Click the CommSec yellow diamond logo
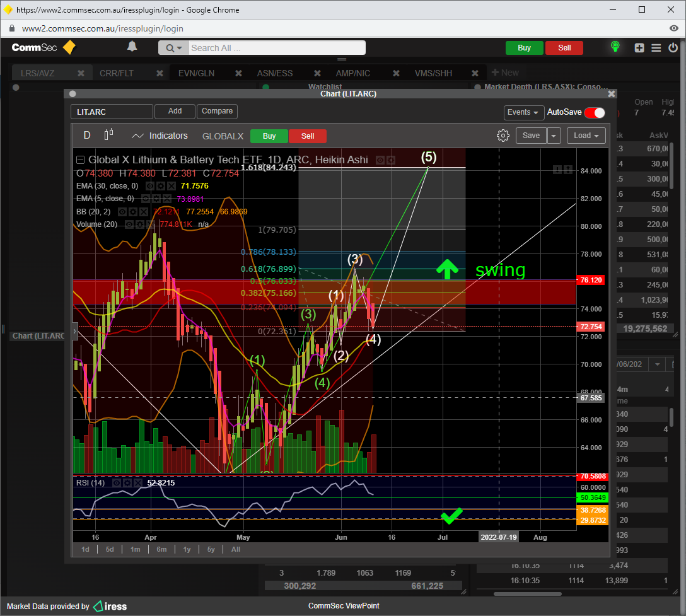Screen dimensions: 686x616 click(69, 47)
